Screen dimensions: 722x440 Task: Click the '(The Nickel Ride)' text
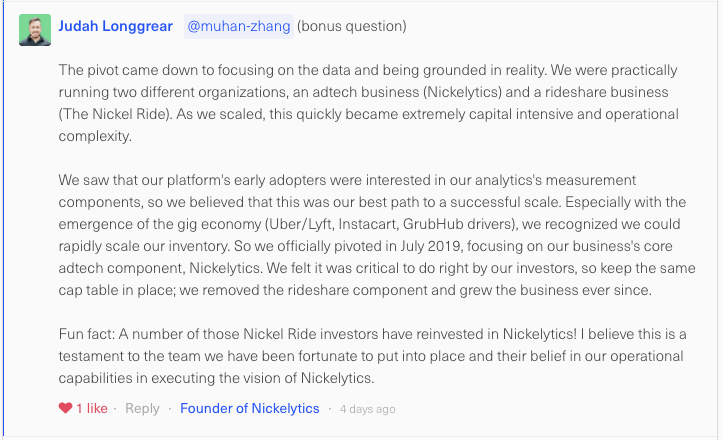coord(115,114)
